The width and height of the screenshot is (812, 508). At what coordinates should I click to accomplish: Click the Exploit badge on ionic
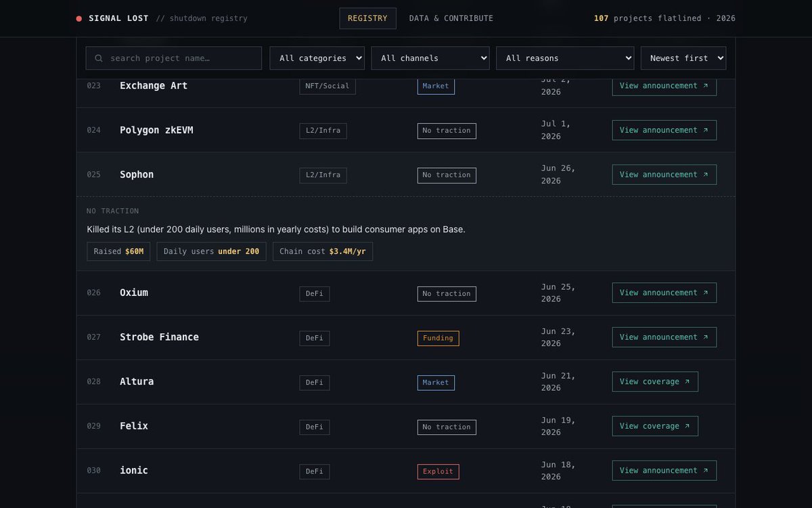(438, 472)
